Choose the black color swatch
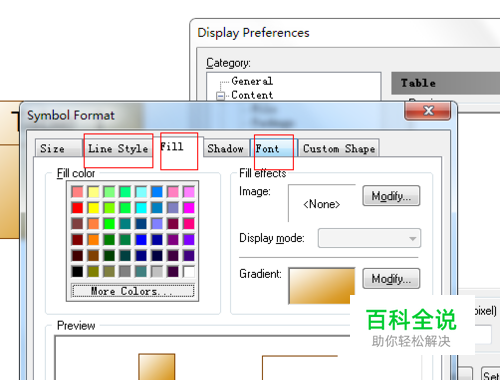This screenshot has width=500, height=380. coord(77,271)
